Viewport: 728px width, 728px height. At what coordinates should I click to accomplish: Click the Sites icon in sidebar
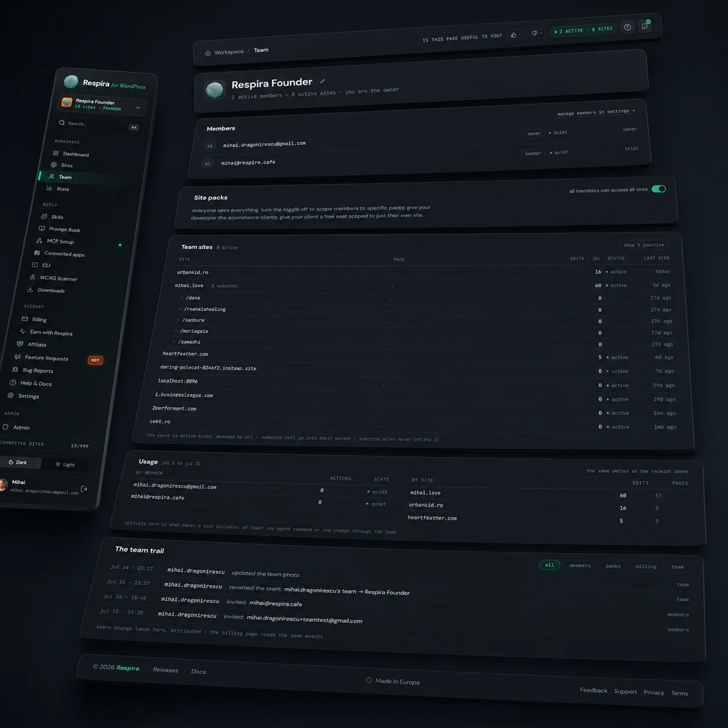[x=54, y=164]
